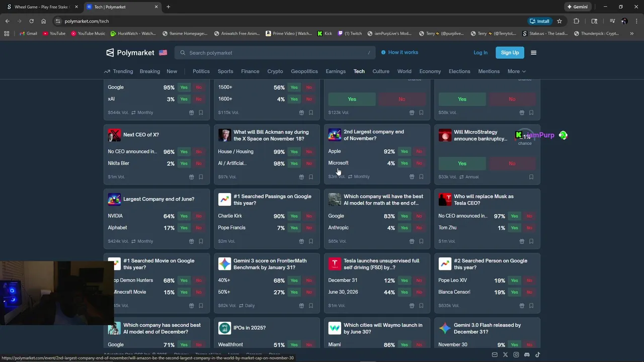Viewport: 644px width, 362px height.
Task: Click the US flag icon beside Polymarket
Action: point(163,53)
